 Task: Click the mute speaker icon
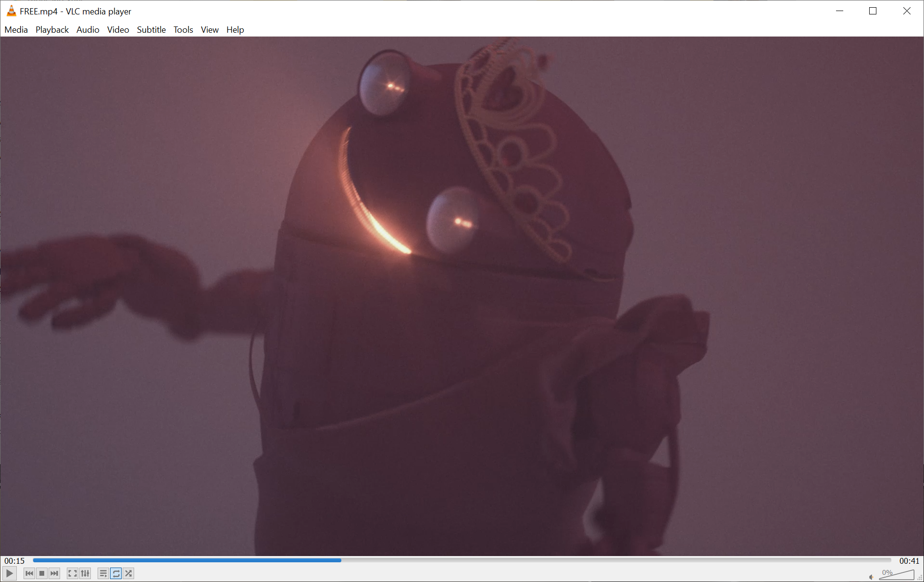coord(871,577)
